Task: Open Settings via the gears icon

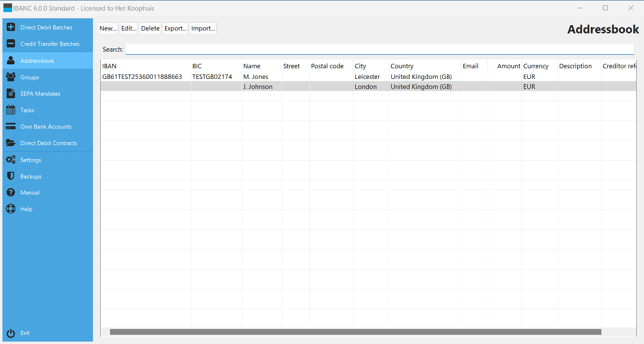Action: click(x=11, y=160)
